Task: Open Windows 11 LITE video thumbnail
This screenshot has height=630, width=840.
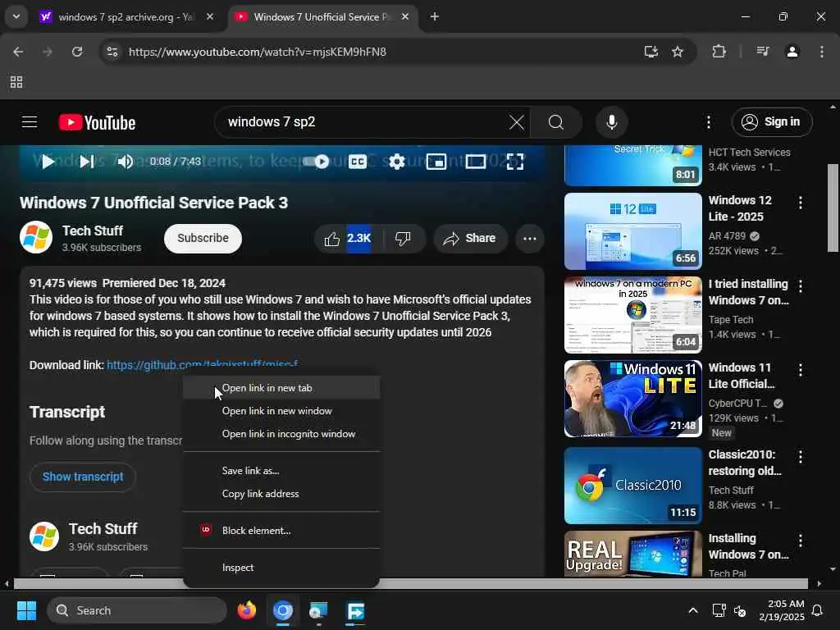Action: click(632, 399)
